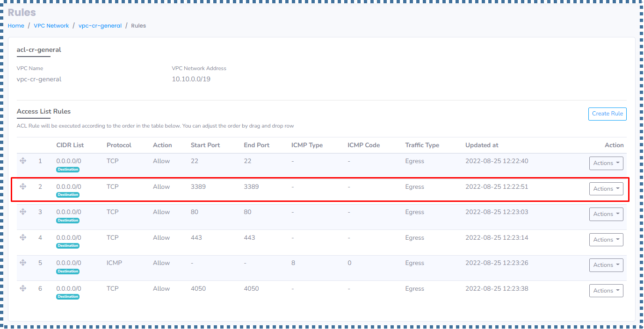644x329 pixels.
Task: Click the Destination badge in rule 4
Action: tap(68, 246)
